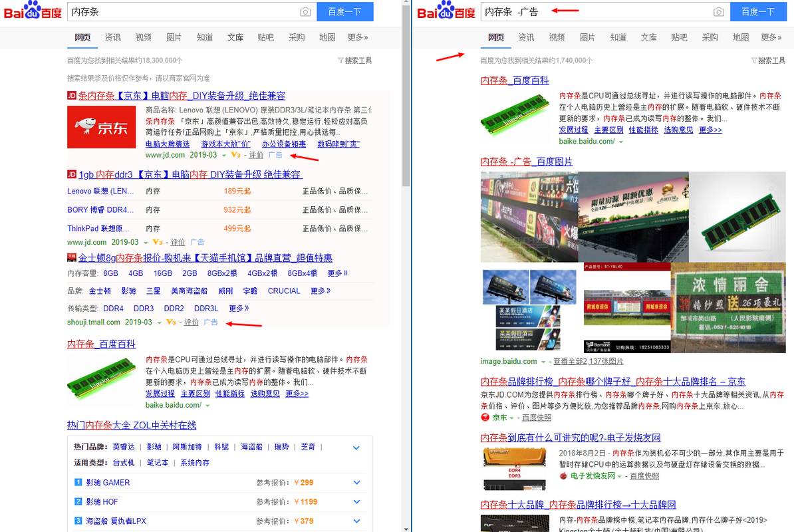The height and width of the screenshot is (532, 794).
Task: Click 查看全部2,137张图片 link
Action: pyautogui.click(x=588, y=362)
